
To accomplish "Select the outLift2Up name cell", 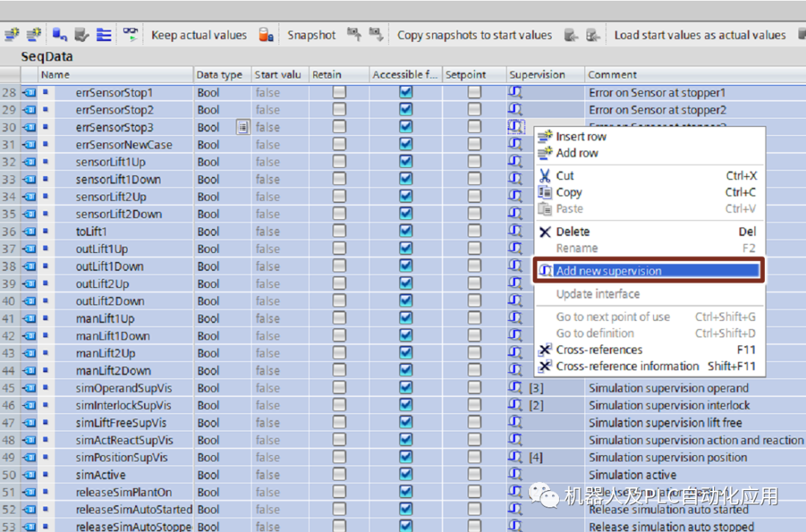I will pos(102,284).
